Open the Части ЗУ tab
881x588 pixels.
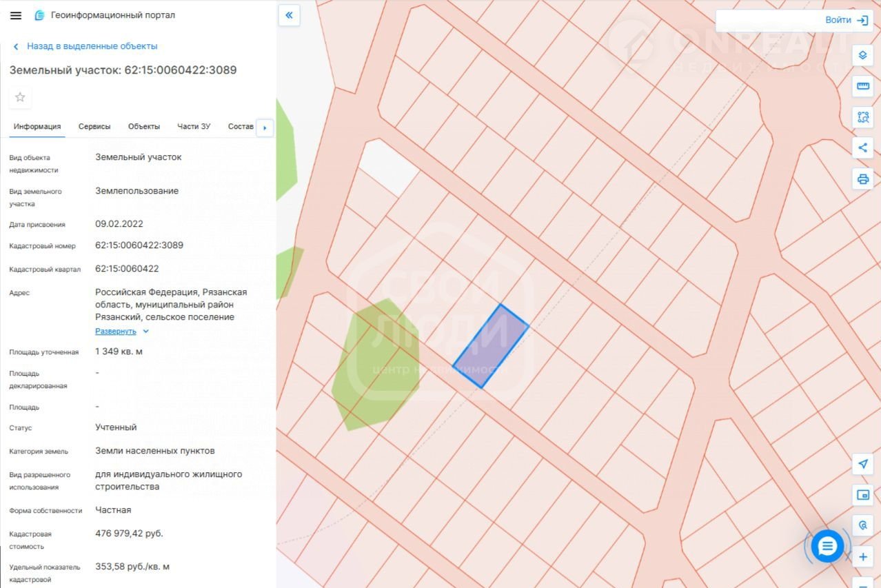point(194,127)
